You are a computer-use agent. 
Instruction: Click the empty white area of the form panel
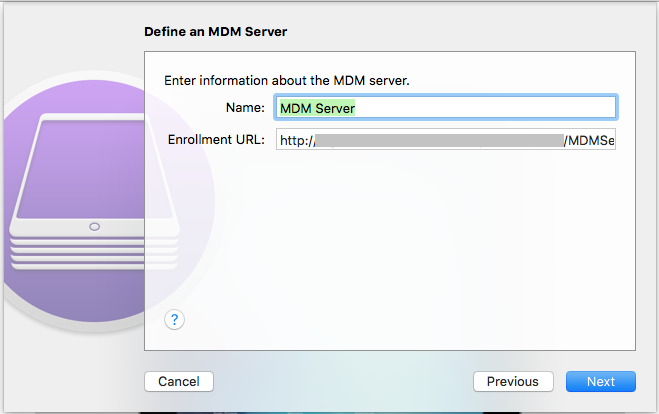pos(391,240)
